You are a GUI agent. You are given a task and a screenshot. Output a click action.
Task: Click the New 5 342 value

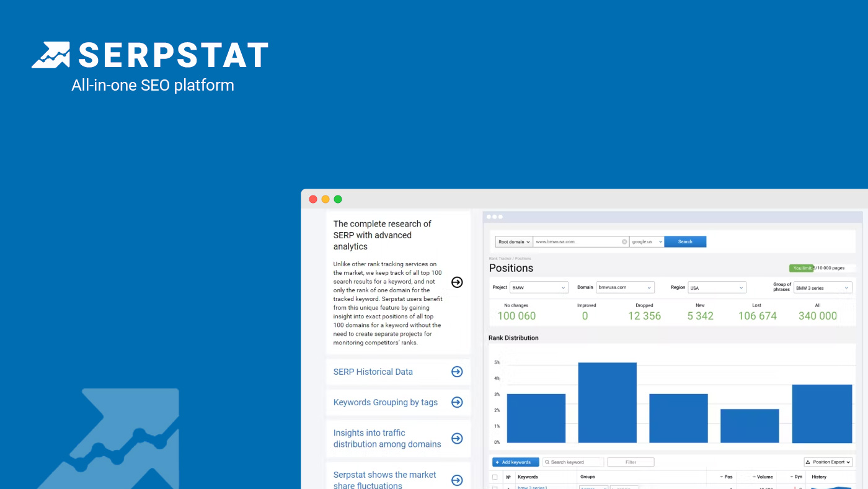point(700,316)
